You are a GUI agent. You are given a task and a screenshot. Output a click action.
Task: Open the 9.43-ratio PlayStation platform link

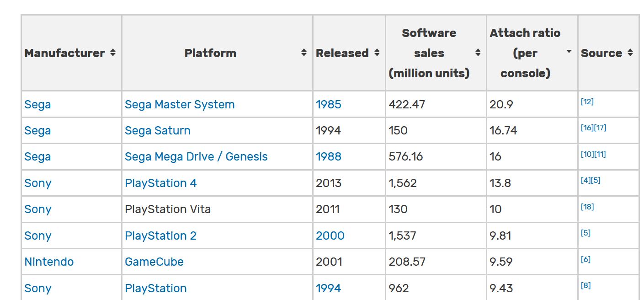click(155, 288)
